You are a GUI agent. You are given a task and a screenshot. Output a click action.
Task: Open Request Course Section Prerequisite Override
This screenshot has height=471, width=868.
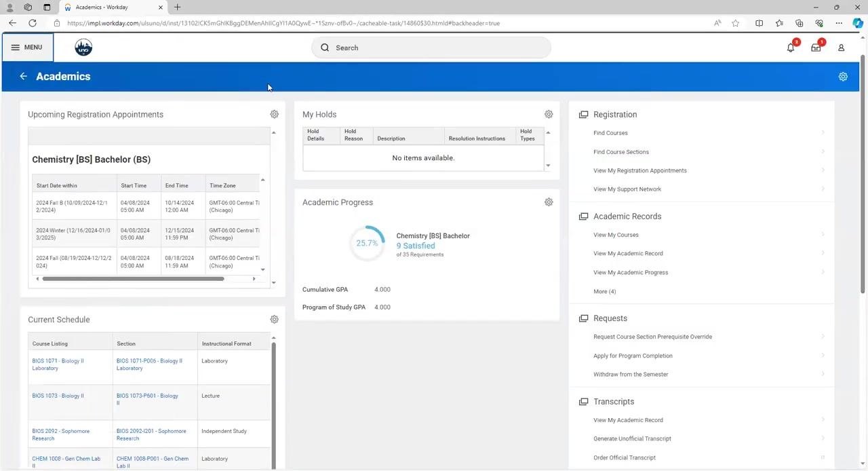tap(652, 337)
